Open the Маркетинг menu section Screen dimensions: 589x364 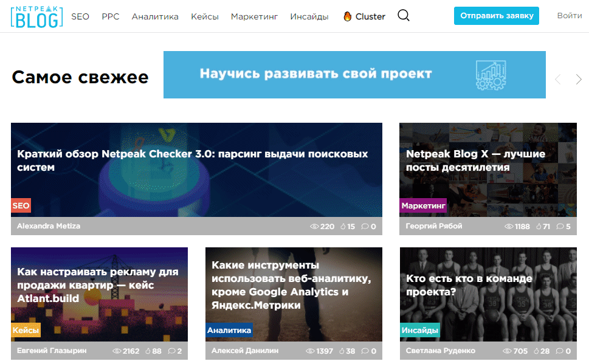[x=254, y=16]
